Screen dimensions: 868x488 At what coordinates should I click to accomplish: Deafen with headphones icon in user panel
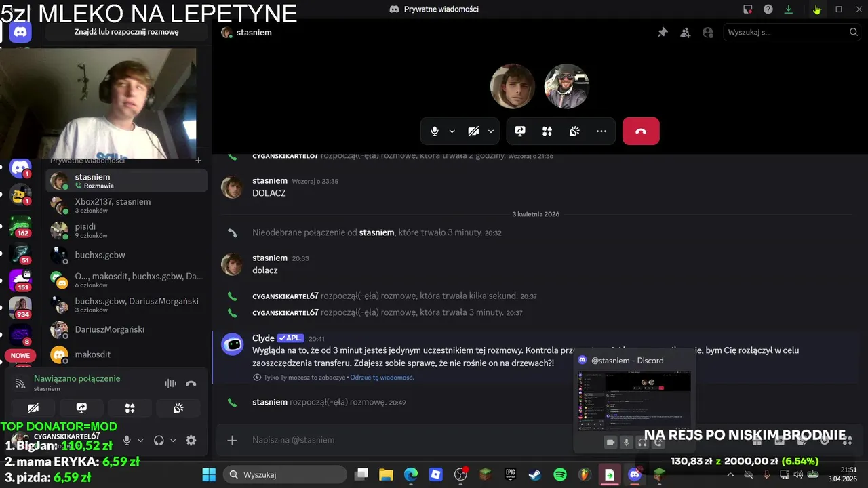[x=159, y=441]
